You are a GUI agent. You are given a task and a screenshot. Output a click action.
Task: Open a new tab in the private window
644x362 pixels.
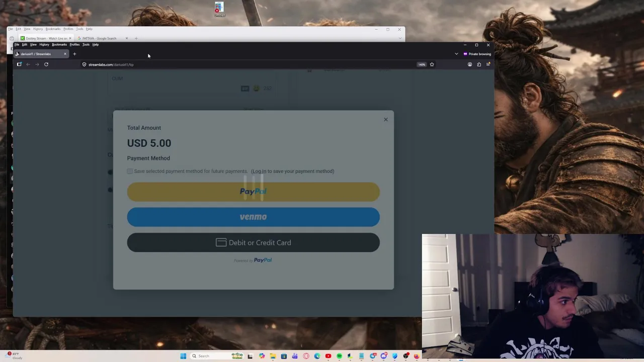tap(74, 54)
